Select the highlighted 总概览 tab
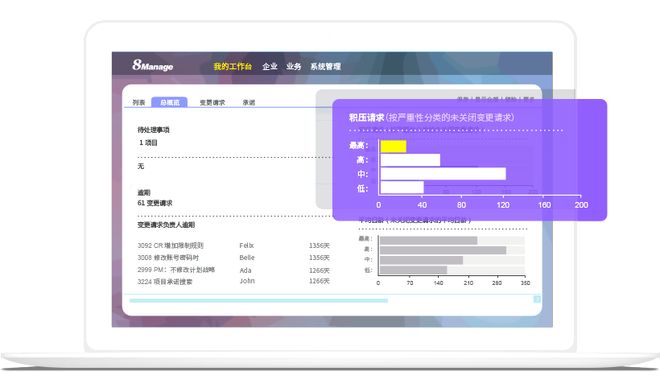 (x=169, y=102)
